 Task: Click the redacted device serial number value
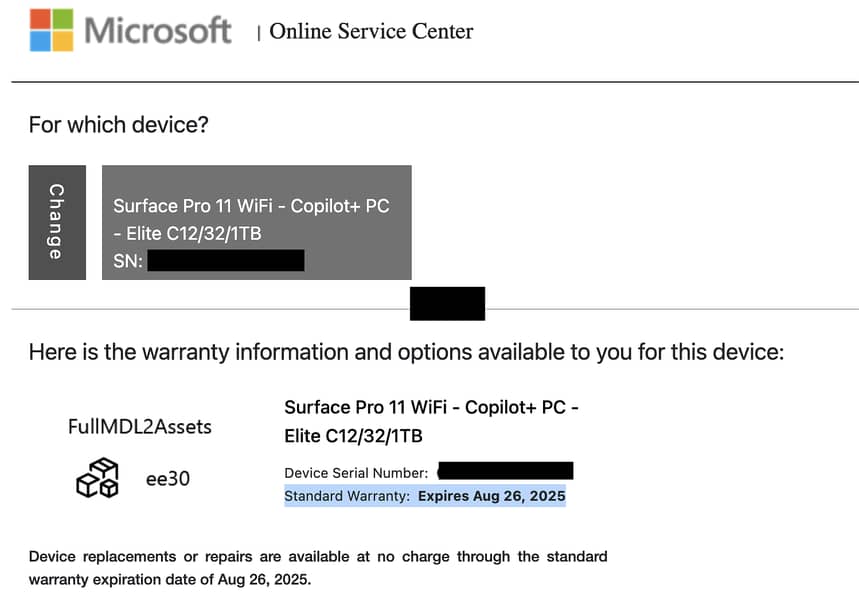coord(505,471)
